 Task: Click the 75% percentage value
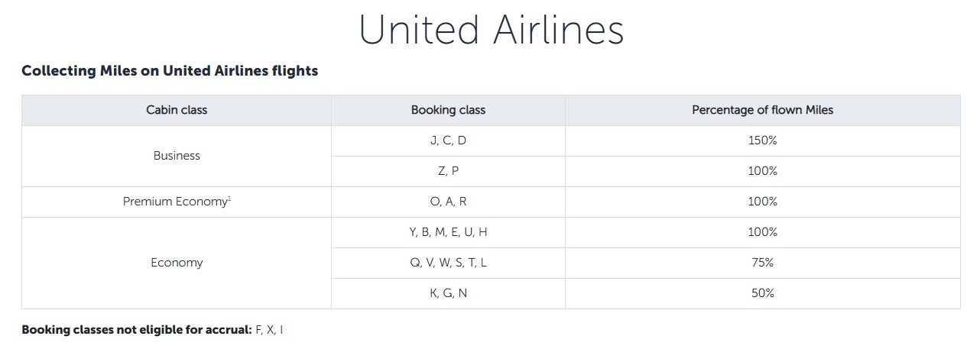(762, 263)
